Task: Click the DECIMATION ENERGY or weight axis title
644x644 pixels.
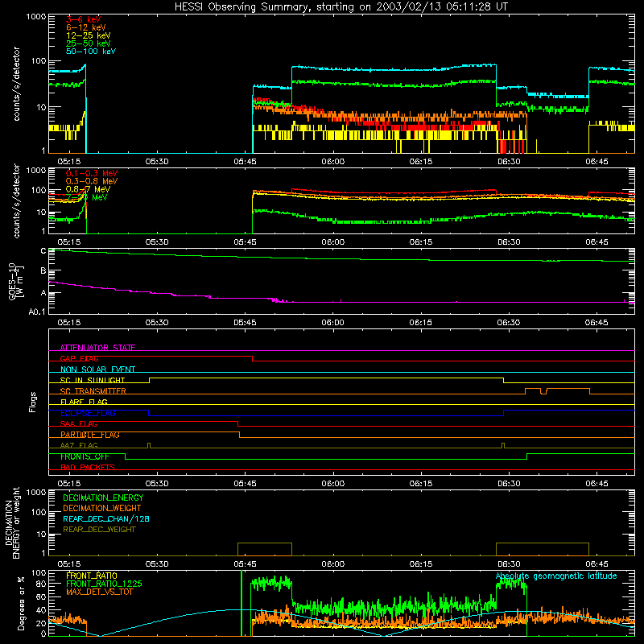Action: pos(12,522)
